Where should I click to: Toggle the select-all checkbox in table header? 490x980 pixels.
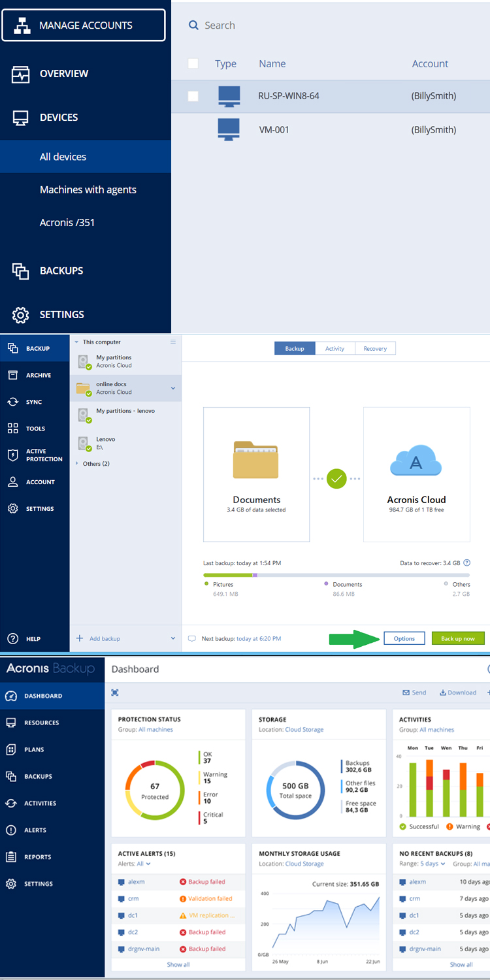193,63
